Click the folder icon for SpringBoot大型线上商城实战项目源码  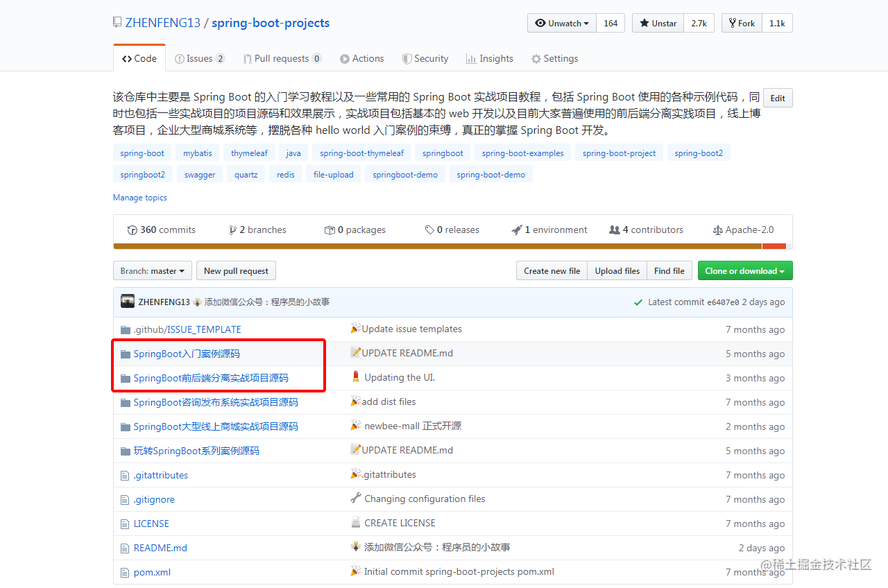click(x=126, y=426)
